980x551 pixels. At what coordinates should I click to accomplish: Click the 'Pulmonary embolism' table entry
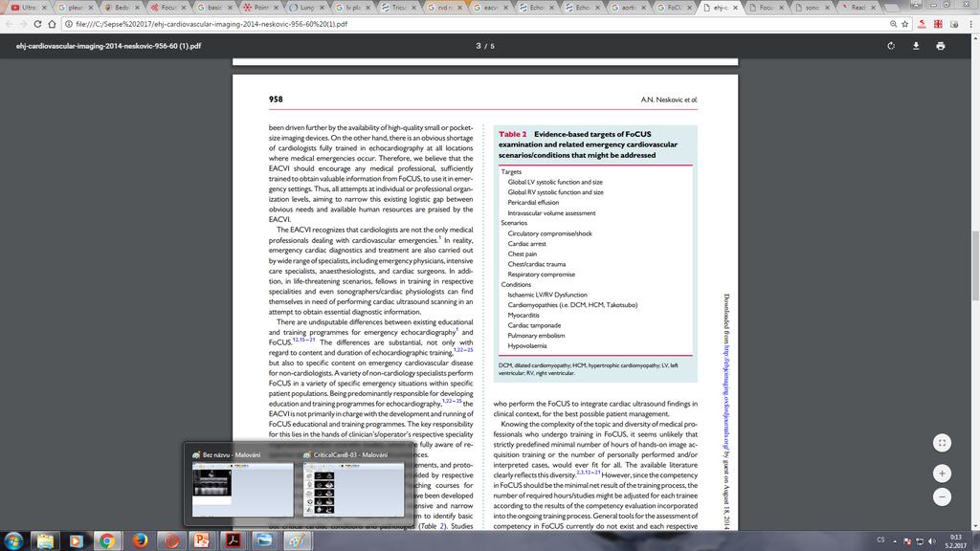[x=536, y=336]
